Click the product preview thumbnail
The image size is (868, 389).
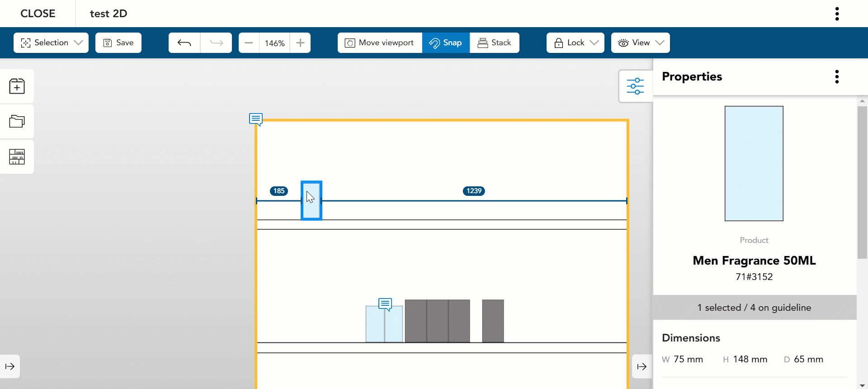[x=754, y=163]
